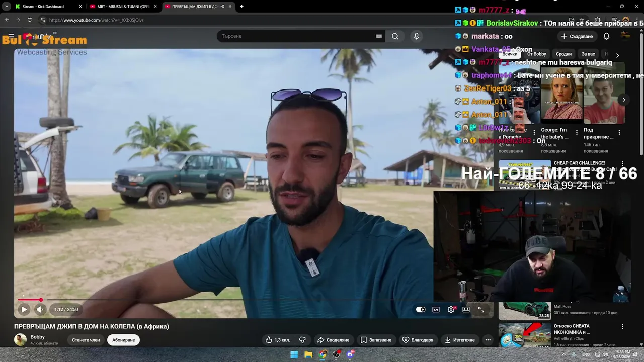Open Chrome from the taskbar
This screenshot has width=644, height=362.
click(323, 354)
